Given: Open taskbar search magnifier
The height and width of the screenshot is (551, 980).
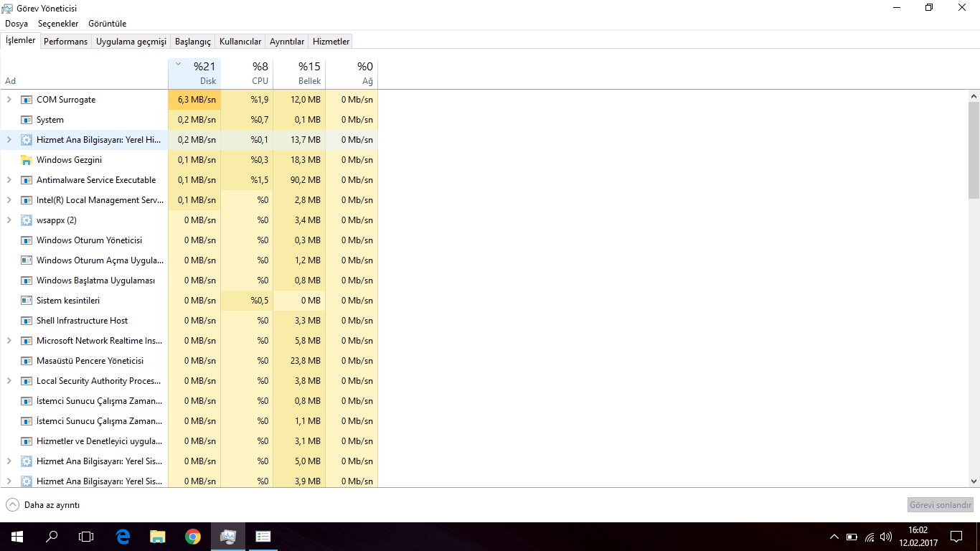Looking at the screenshot, I should coord(52,537).
